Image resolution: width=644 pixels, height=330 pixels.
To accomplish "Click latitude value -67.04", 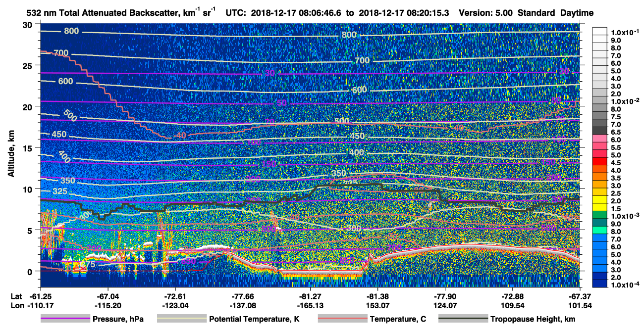I will coord(107,296).
